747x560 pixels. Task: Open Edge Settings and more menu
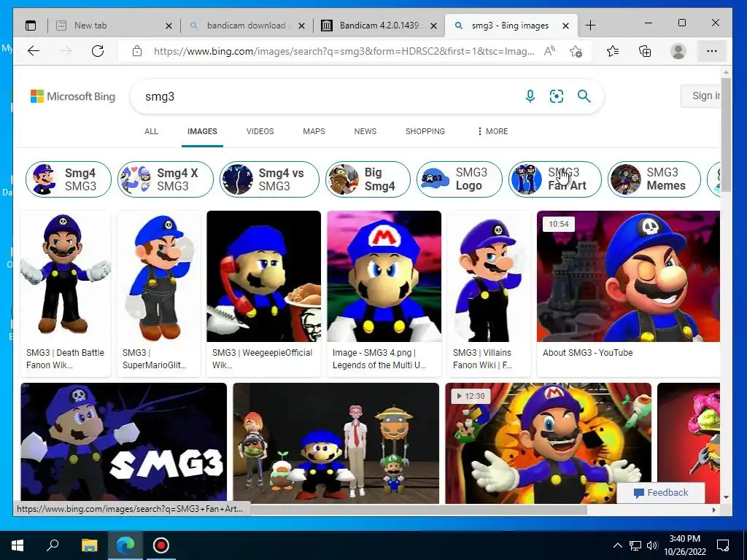(x=712, y=51)
